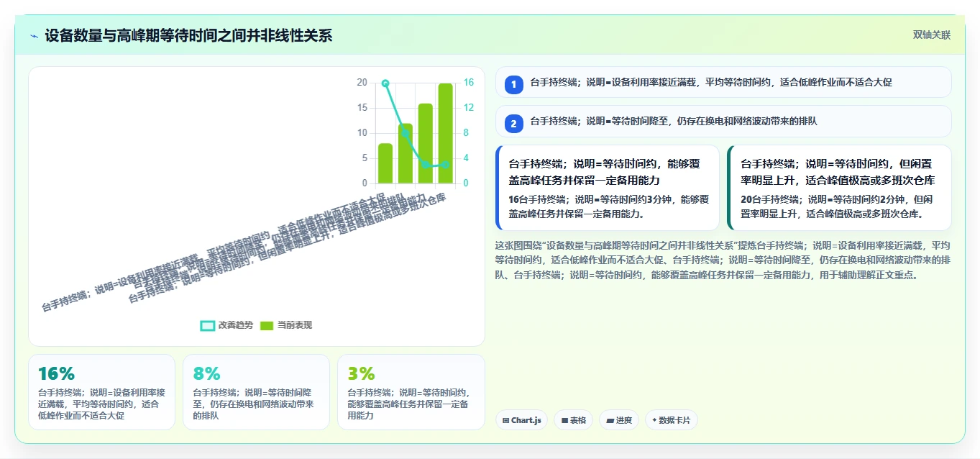
Task: Click the 当前表现 green legend swatch
Action: point(267,326)
